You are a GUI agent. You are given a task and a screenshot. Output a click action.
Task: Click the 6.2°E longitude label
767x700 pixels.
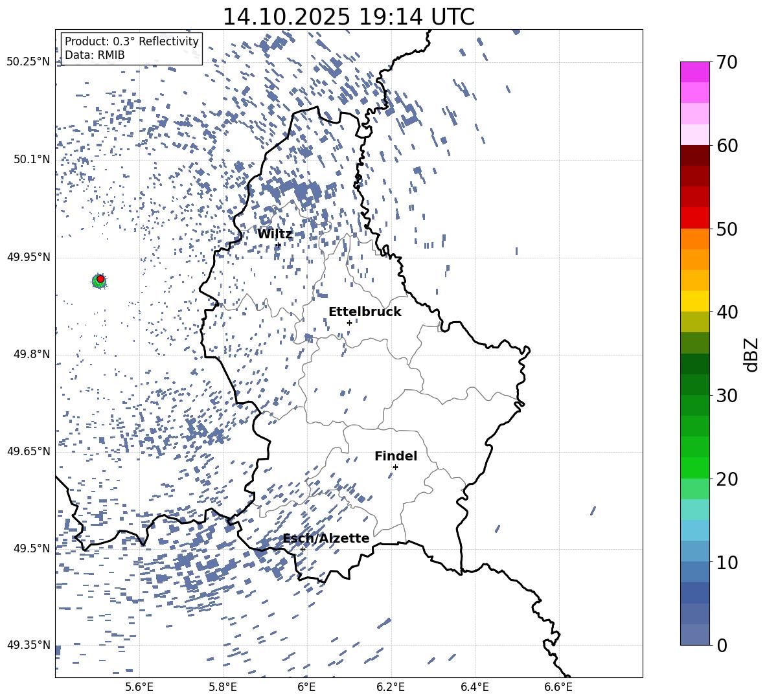pos(391,687)
